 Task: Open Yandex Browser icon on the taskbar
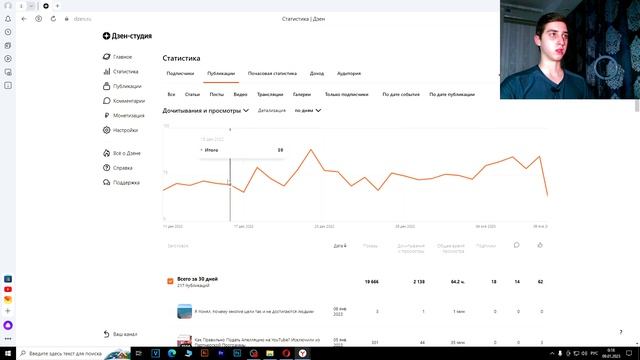302,353
